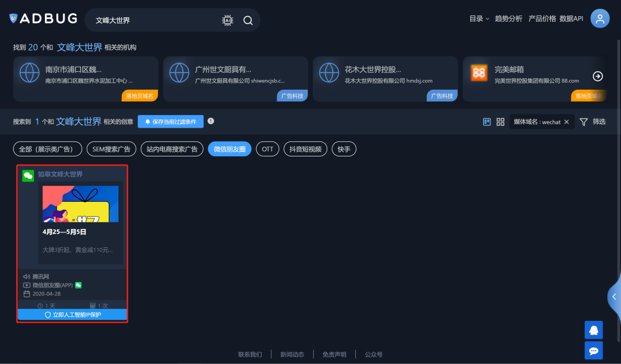Open the 新闻动态 footer link
The width and height of the screenshot is (621, 364).
[292, 354]
